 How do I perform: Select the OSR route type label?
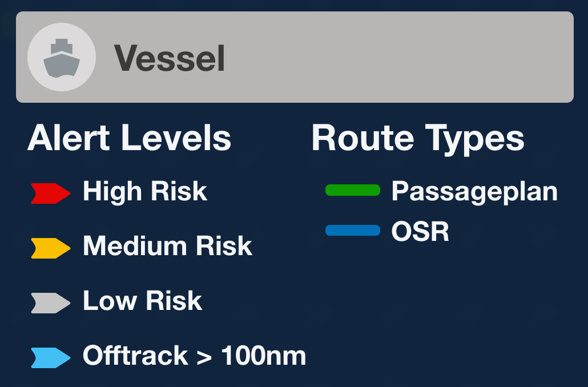point(420,231)
